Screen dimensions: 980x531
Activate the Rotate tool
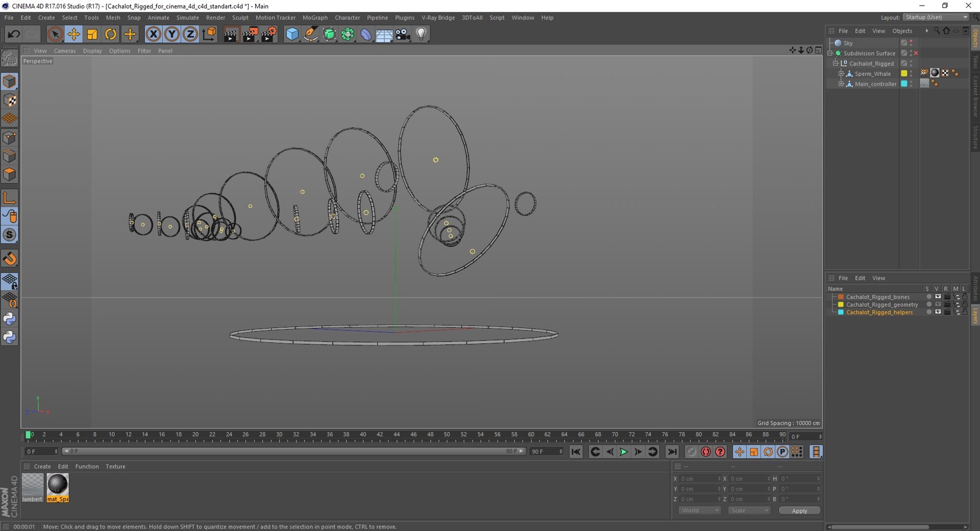pos(110,34)
